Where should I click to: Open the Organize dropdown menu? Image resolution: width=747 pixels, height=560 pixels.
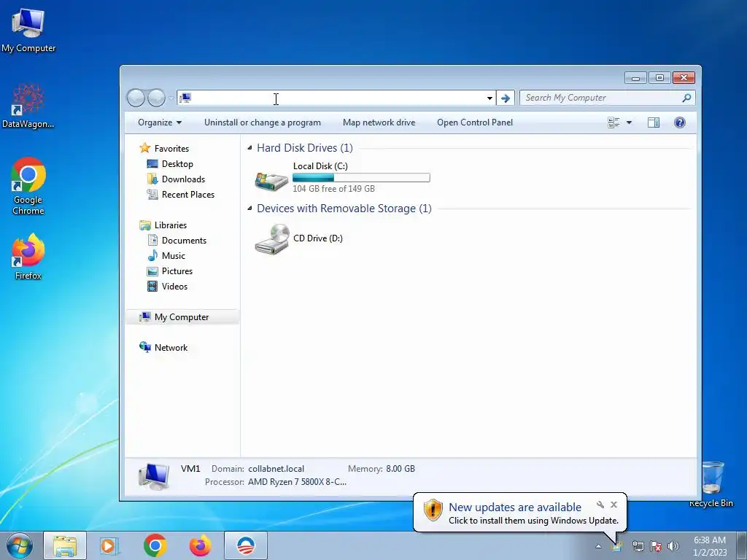[x=160, y=122]
